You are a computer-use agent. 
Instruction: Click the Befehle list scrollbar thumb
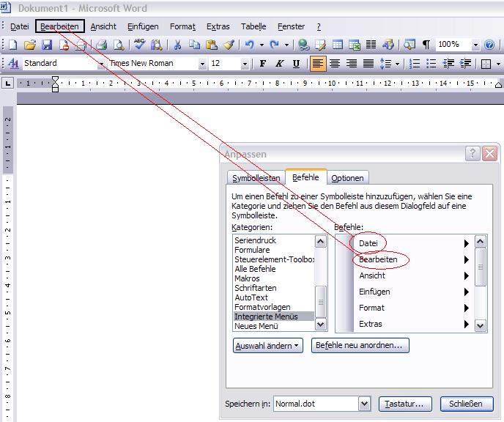coord(481,267)
